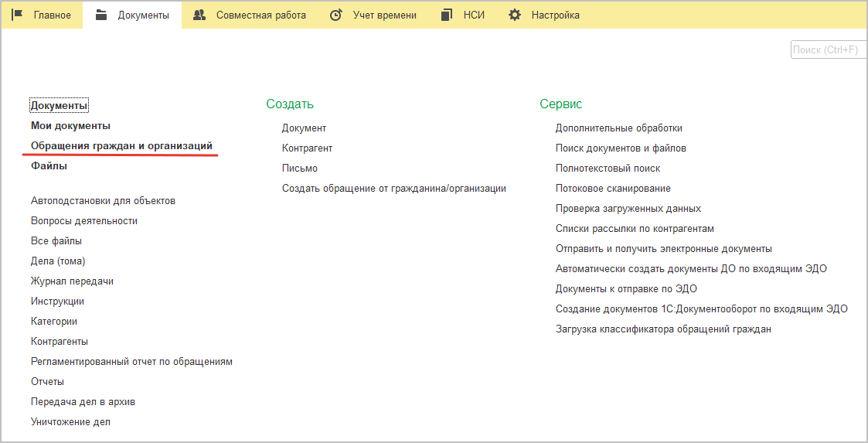Viewport: 868px width, 443px height.
Task: Click the flag icon beside Главное
Action: (17, 15)
